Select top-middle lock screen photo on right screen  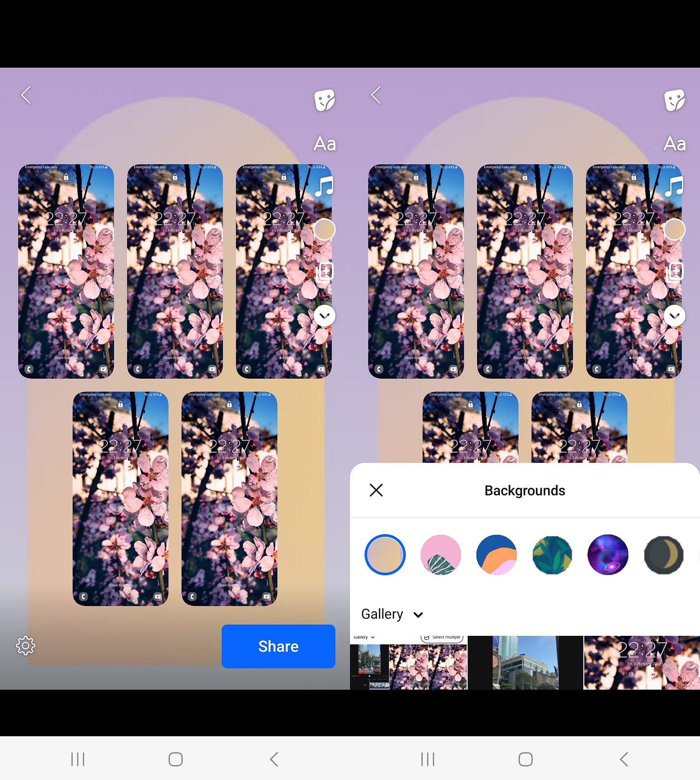(525, 271)
